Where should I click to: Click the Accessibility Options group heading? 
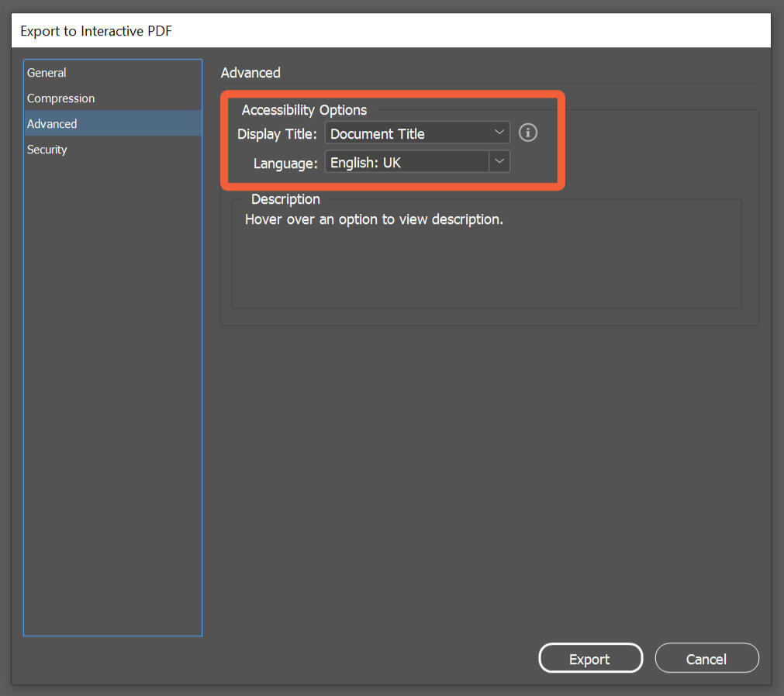[304, 109]
